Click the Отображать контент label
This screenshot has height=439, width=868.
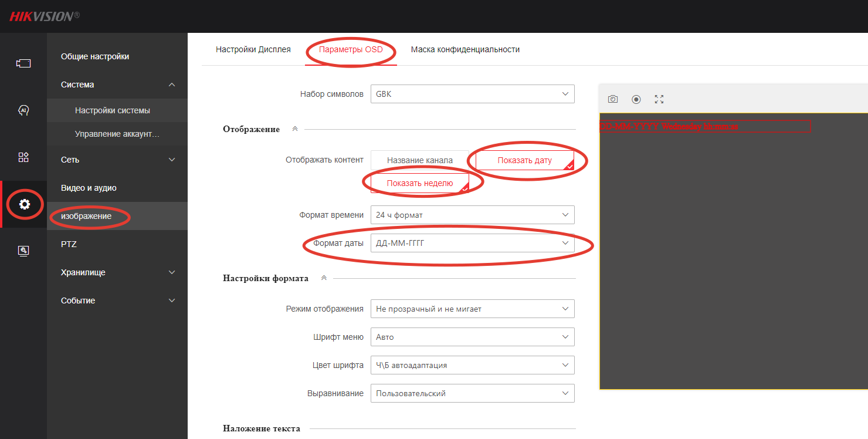324,160
